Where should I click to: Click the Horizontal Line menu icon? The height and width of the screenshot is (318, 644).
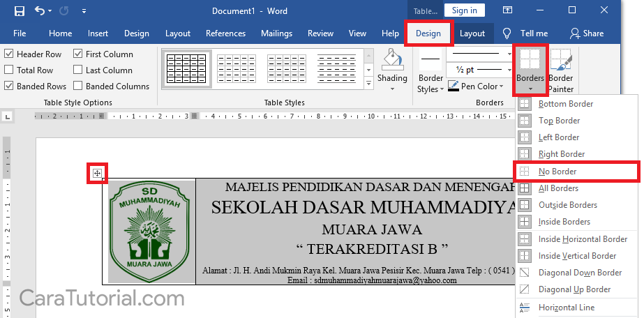click(x=524, y=307)
